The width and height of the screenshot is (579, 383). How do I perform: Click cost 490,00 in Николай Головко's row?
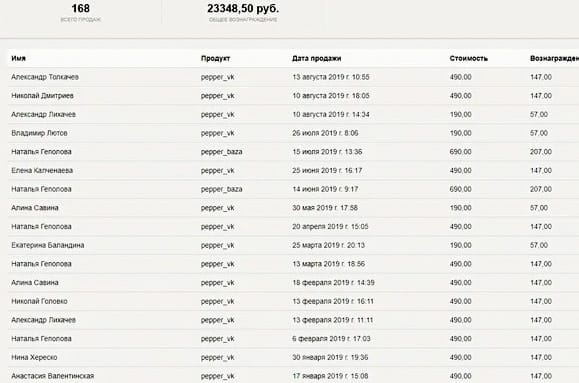(x=460, y=301)
